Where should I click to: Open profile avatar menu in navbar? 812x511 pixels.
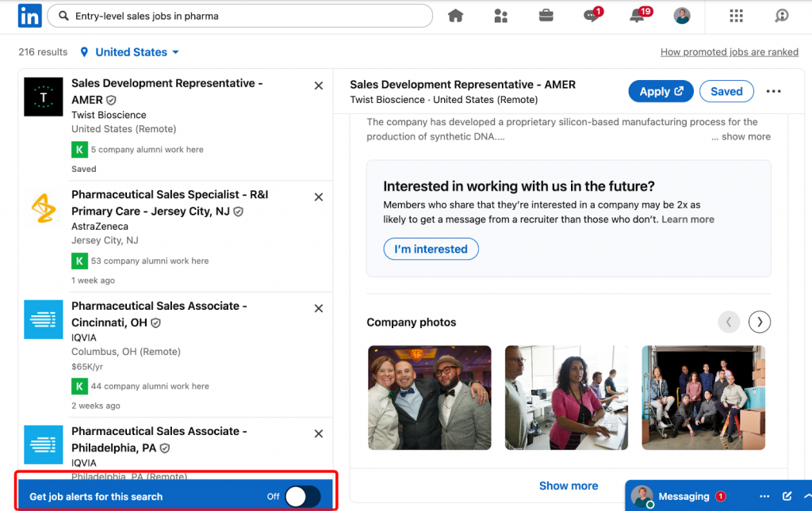tap(681, 16)
